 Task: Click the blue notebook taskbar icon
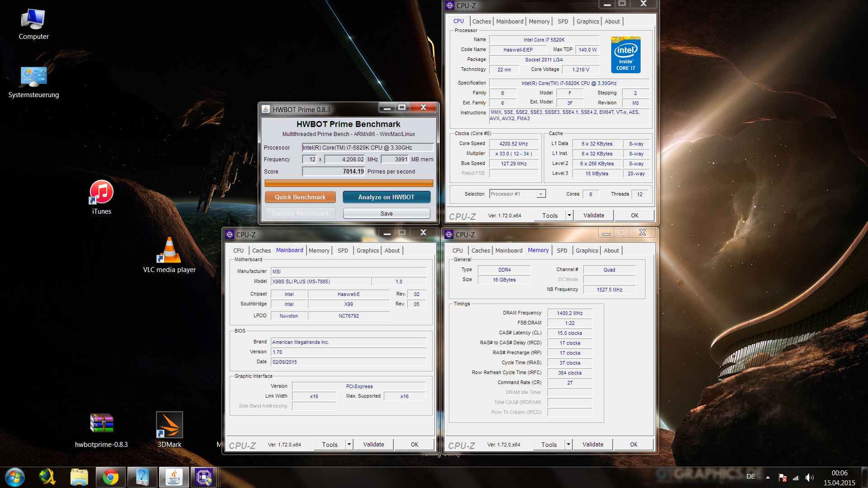(x=142, y=477)
